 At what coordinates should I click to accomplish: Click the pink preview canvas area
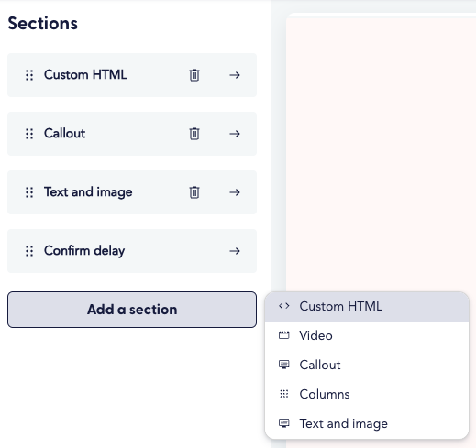(x=381, y=153)
